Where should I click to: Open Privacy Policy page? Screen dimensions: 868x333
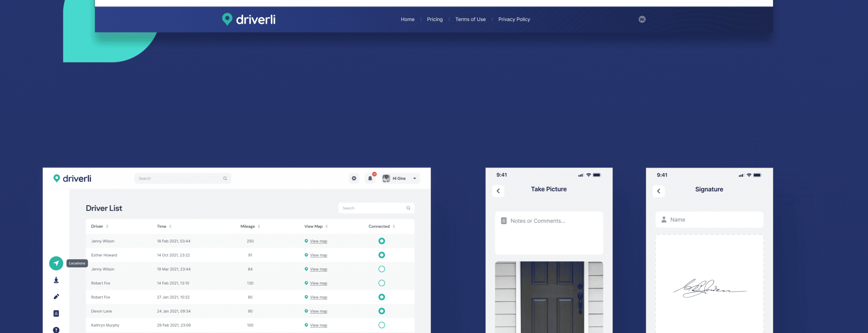514,19
